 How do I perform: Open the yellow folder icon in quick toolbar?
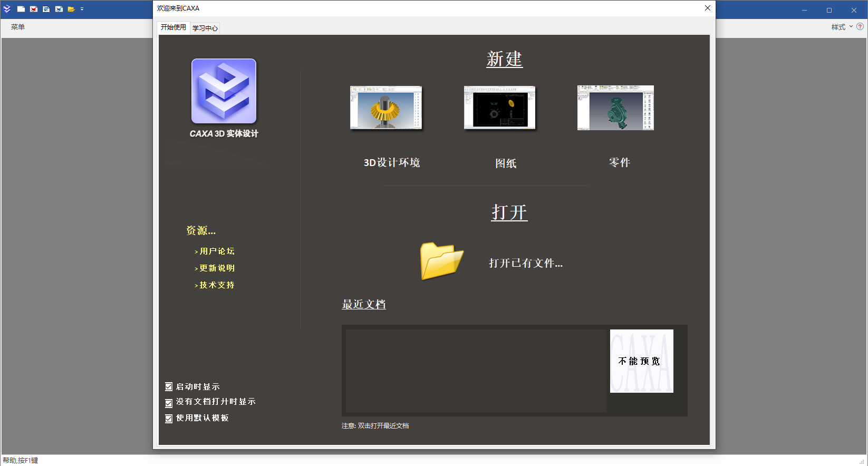pyautogui.click(x=71, y=9)
